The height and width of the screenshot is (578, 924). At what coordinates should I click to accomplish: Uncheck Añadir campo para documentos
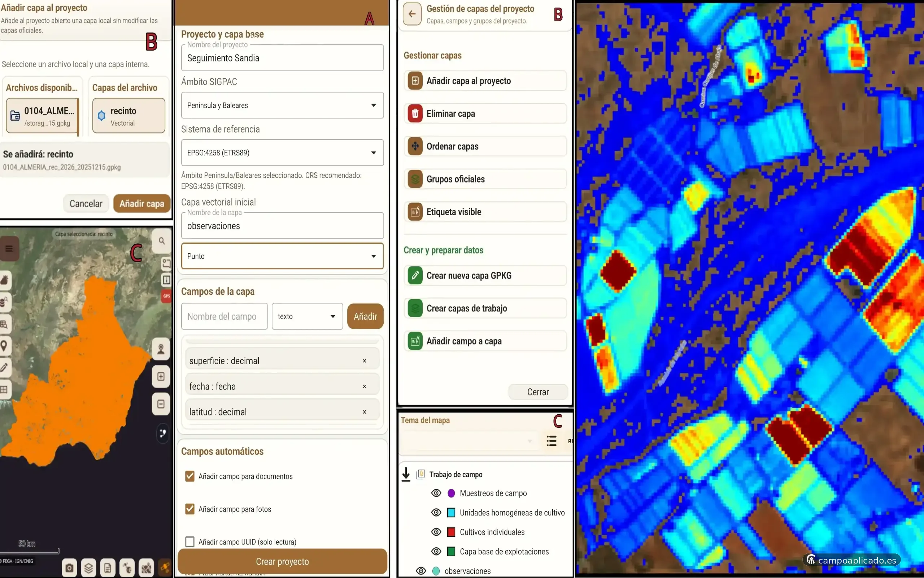tap(190, 476)
